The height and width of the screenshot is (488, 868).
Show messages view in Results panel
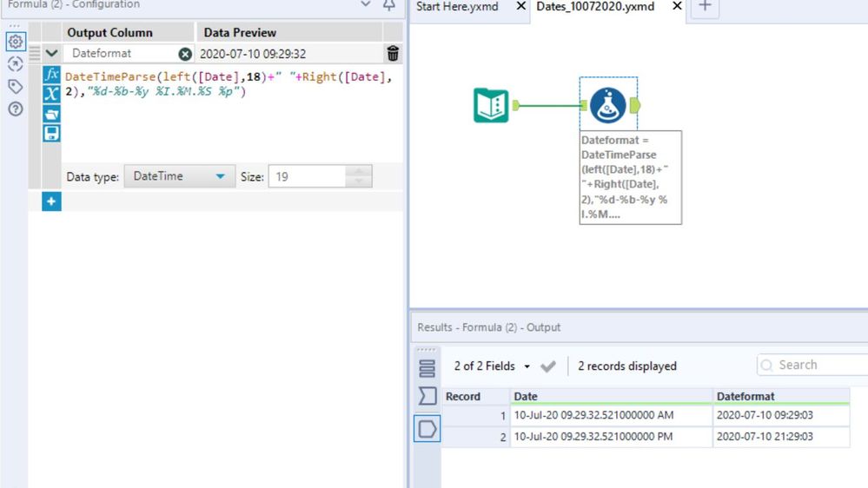pos(427,368)
